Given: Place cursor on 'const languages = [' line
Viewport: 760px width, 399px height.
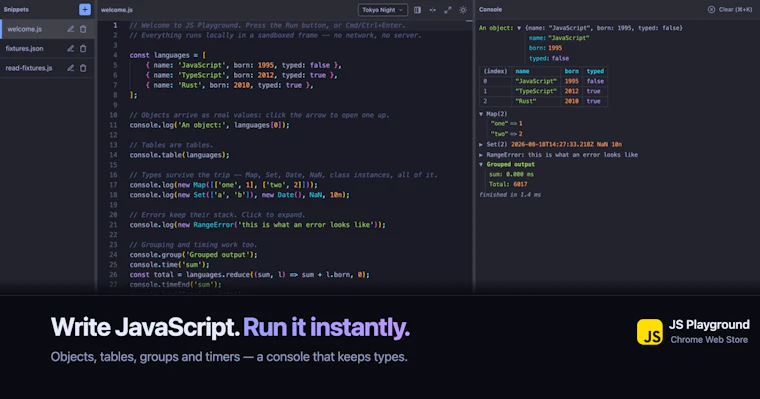Looking at the screenshot, I should pyautogui.click(x=168, y=55).
